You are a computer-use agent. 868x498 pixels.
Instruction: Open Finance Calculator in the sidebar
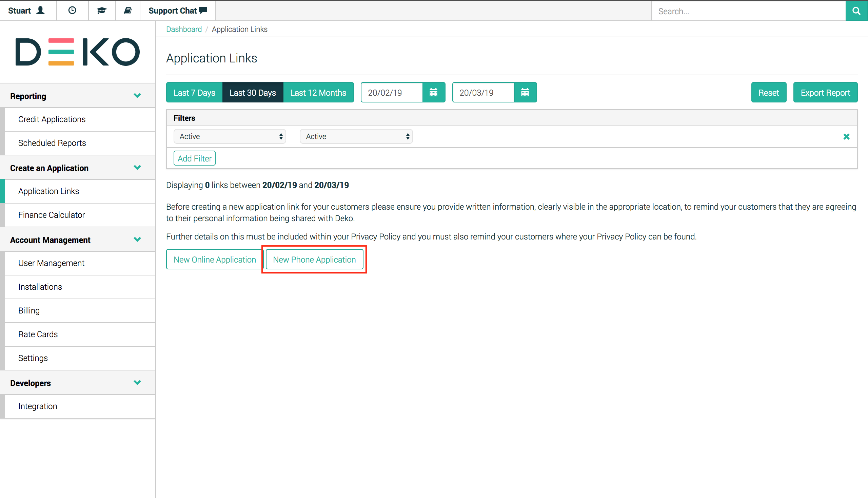coord(52,215)
